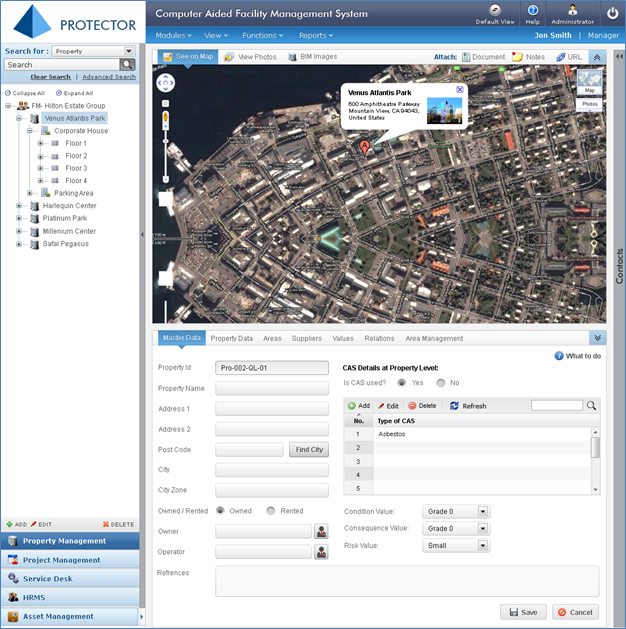Viewport: 626px width, 629px height.
Task: Select the Owned radio button
Action: pos(220,511)
